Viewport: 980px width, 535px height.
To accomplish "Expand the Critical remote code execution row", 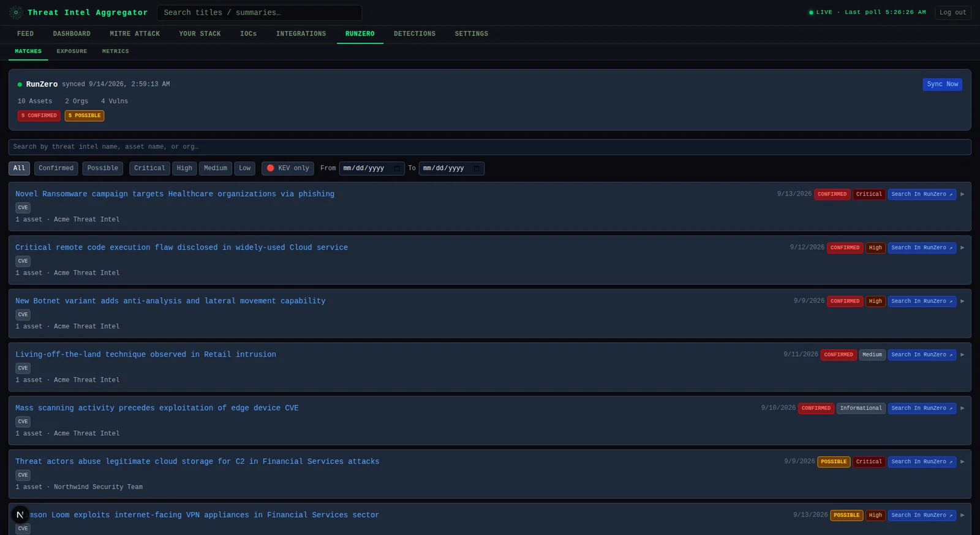I will (962, 248).
